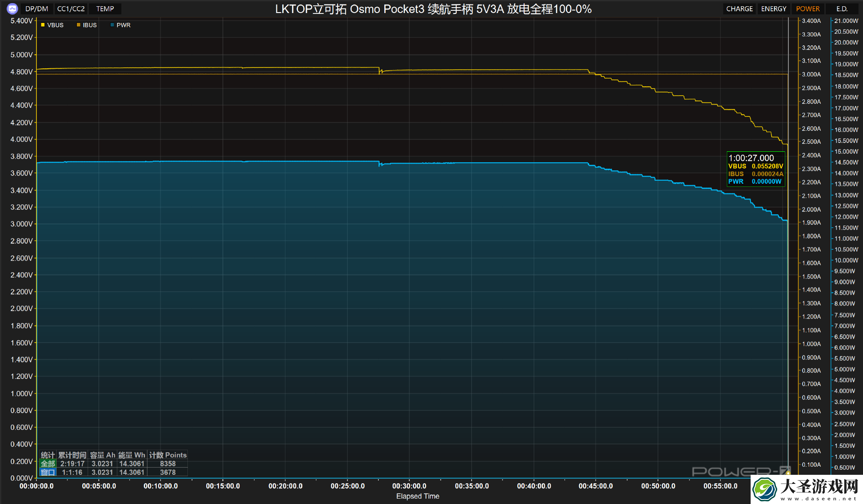Click the orange IBUS legend color square

click(x=79, y=25)
